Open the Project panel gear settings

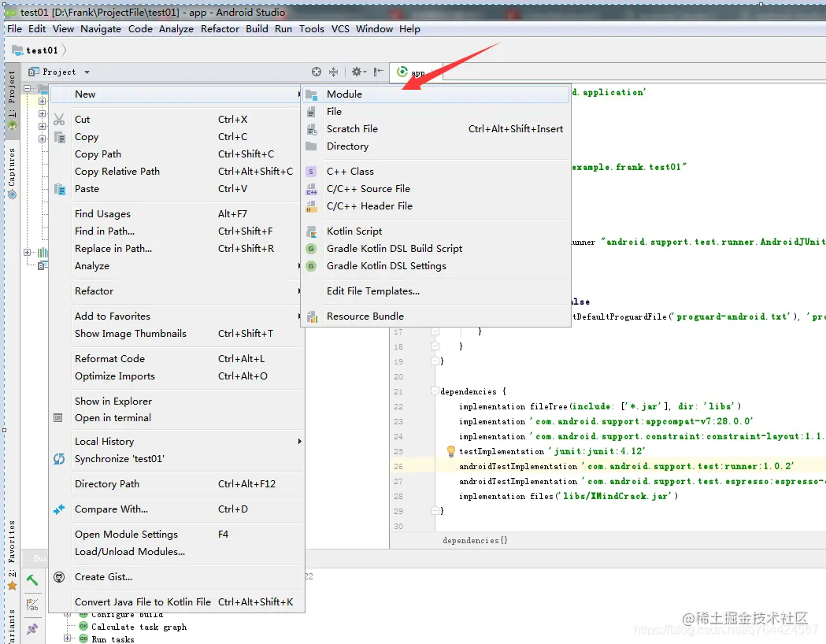pos(359,72)
